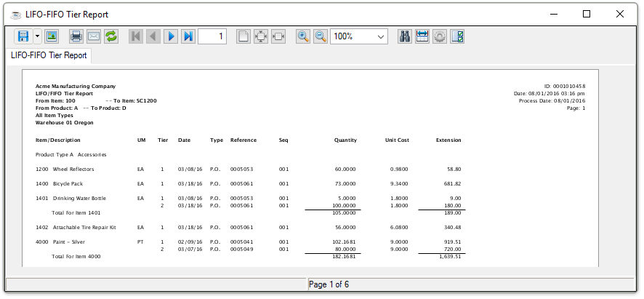Click 'Total For Item 1401' label
The width and height of the screenshot is (644, 299).
[76, 213]
